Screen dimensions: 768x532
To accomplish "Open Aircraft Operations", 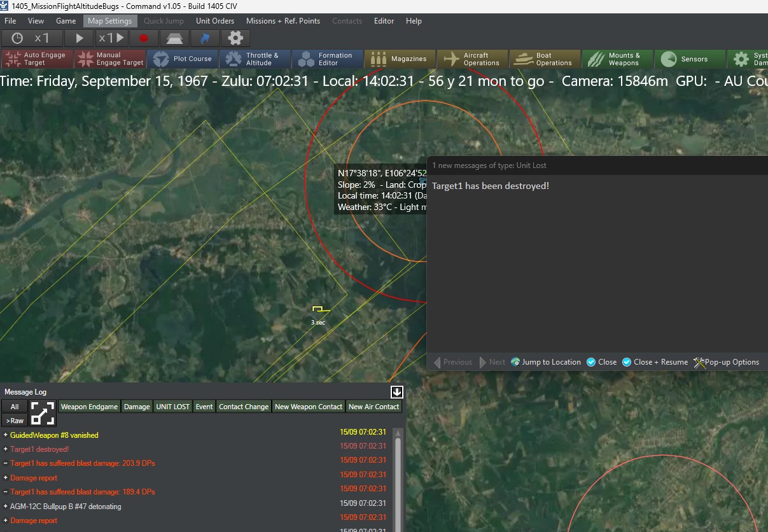I will click(473, 59).
